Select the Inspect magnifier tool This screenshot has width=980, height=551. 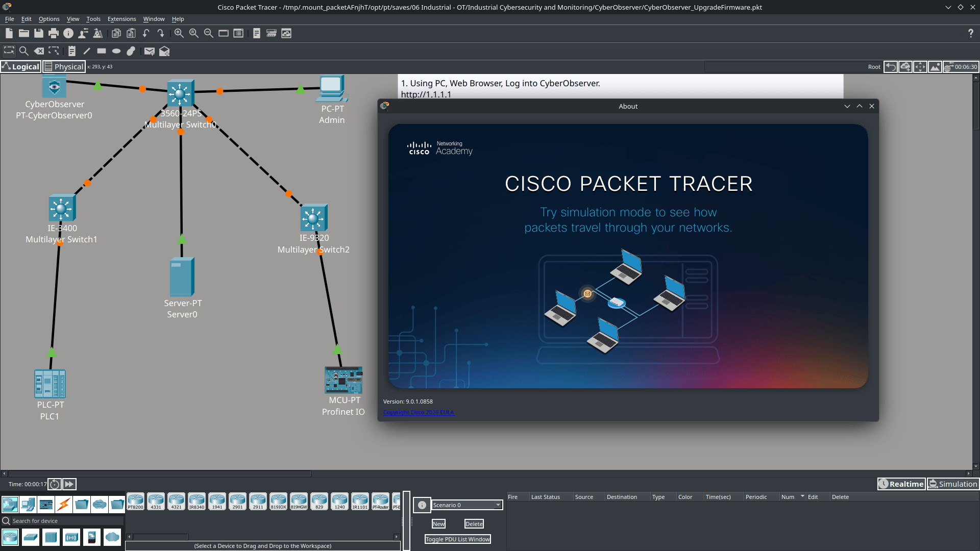point(23,51)
